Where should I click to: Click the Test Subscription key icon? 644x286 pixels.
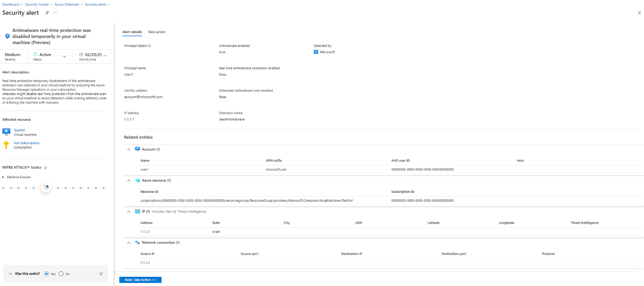coord(6,145)
